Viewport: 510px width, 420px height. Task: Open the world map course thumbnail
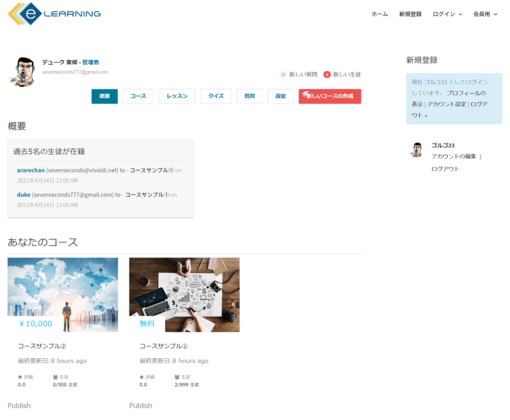coord(63,295)
